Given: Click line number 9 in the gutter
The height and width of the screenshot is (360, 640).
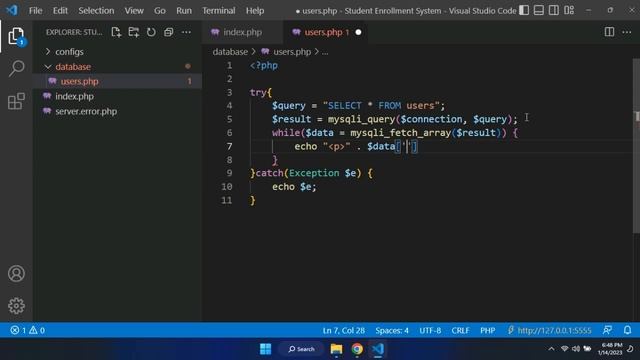Looking at the screenshot, I should click(x=229, y=173).
